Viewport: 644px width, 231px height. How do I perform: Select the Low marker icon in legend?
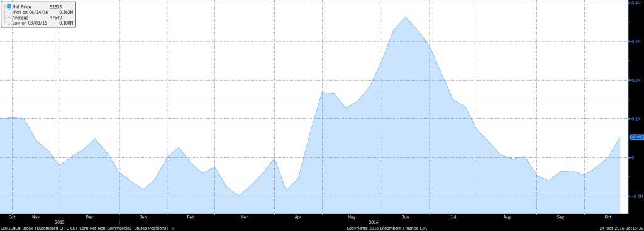point(9,23)
